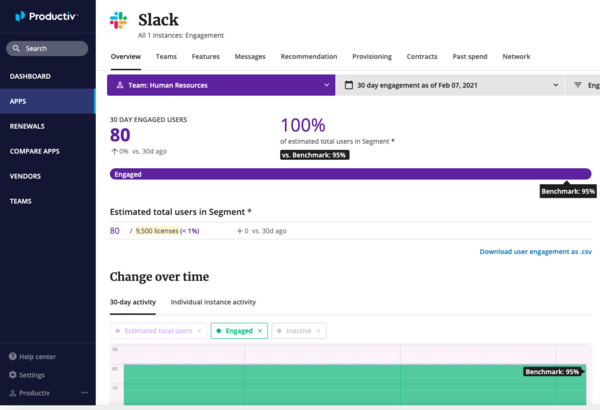Image resolution: width=600 pixels, height=410 pixels.
Task: Open the Provisioning tab
Action: tap(372, 57)
